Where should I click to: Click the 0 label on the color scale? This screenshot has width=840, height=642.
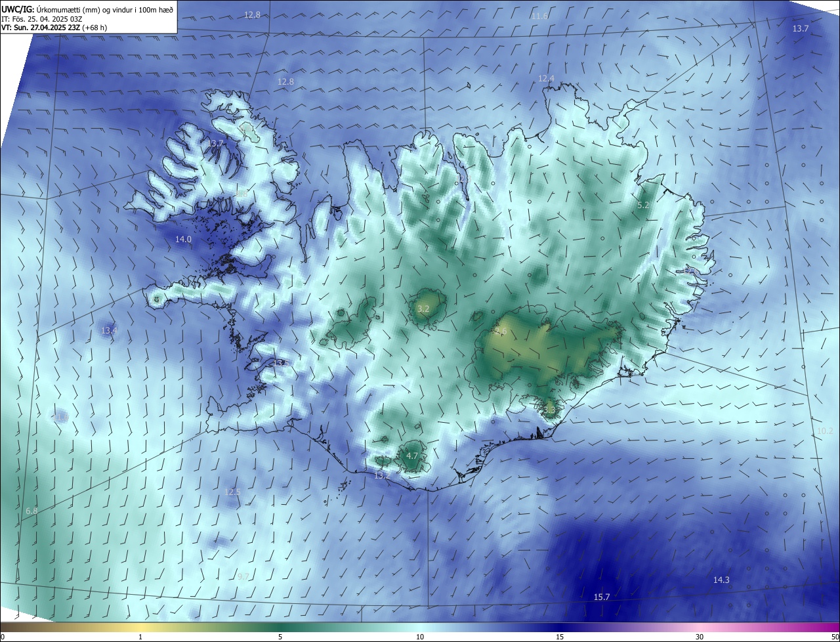(3, 637)
